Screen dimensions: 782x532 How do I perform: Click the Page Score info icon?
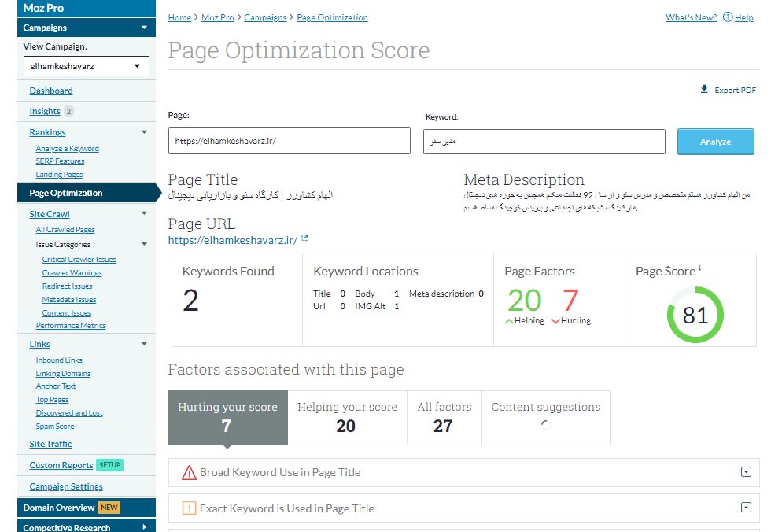coord(699,269)
